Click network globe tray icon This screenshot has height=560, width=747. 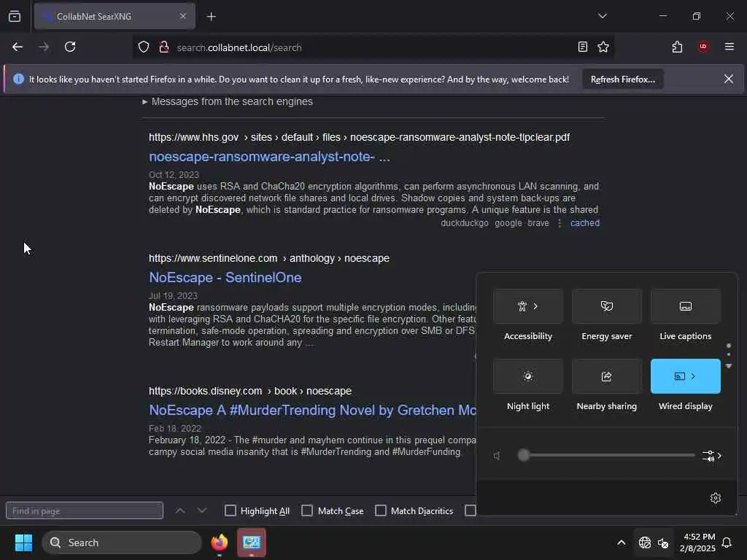[645, 542]
